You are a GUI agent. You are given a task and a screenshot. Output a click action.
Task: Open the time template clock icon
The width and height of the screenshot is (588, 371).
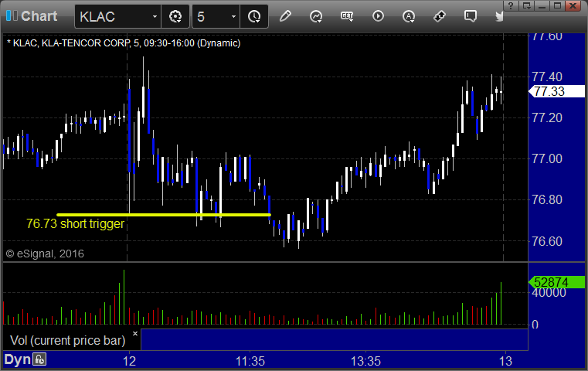pos(254,16)
